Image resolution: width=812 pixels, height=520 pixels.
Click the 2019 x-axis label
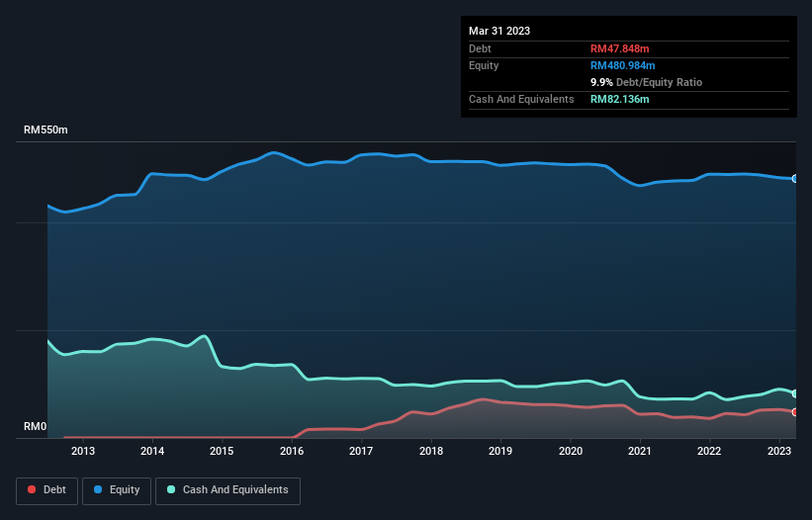click(x=500, y=451)
